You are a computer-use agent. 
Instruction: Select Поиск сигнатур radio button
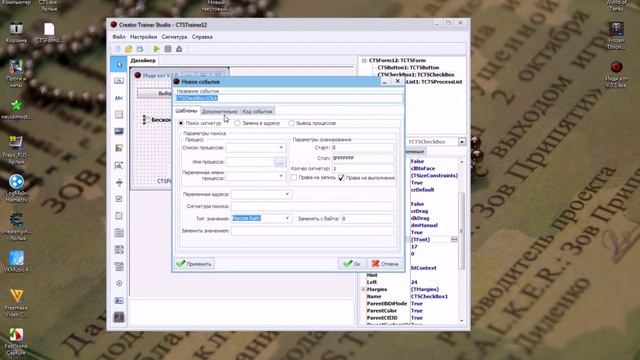point(181,123)
